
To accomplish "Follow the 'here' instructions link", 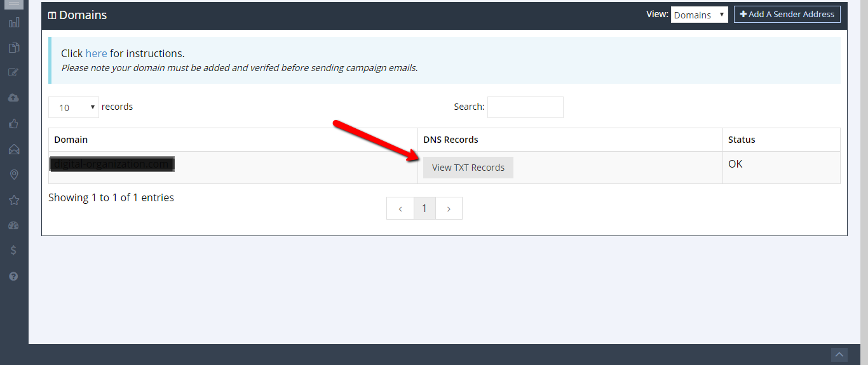I will point(96,53).
